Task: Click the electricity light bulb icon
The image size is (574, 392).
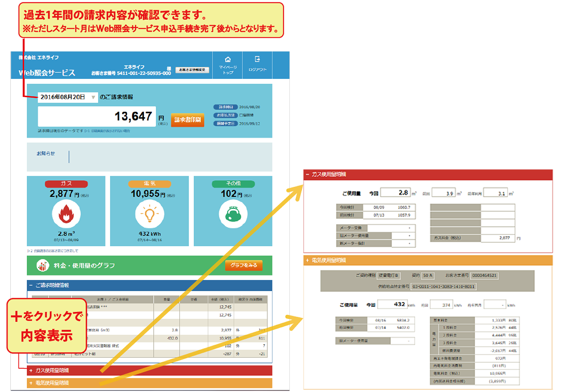Action: 149,214
